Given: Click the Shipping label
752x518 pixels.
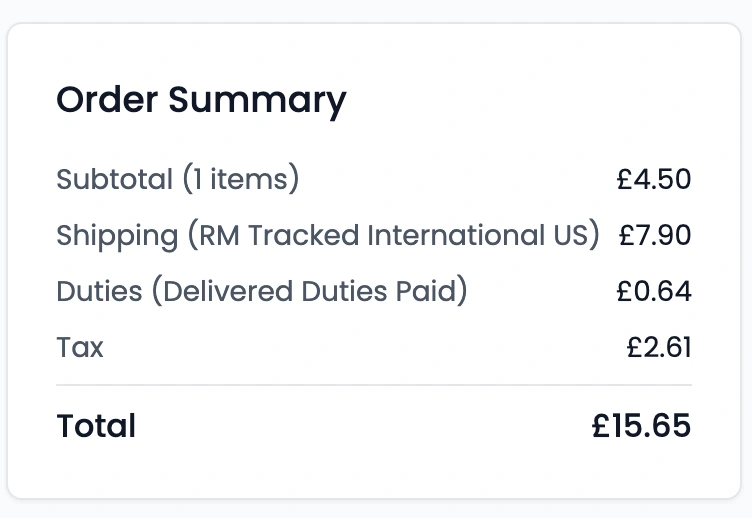Looking at the screenshot, I should pos(116,236).
